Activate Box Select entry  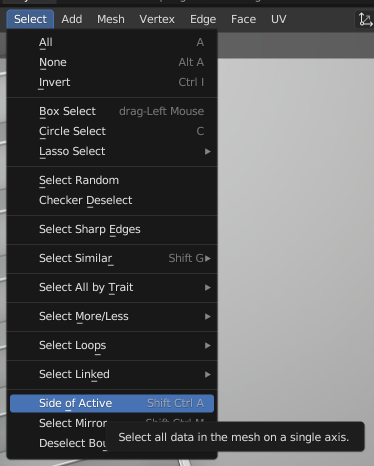click(x=112, y=111)
